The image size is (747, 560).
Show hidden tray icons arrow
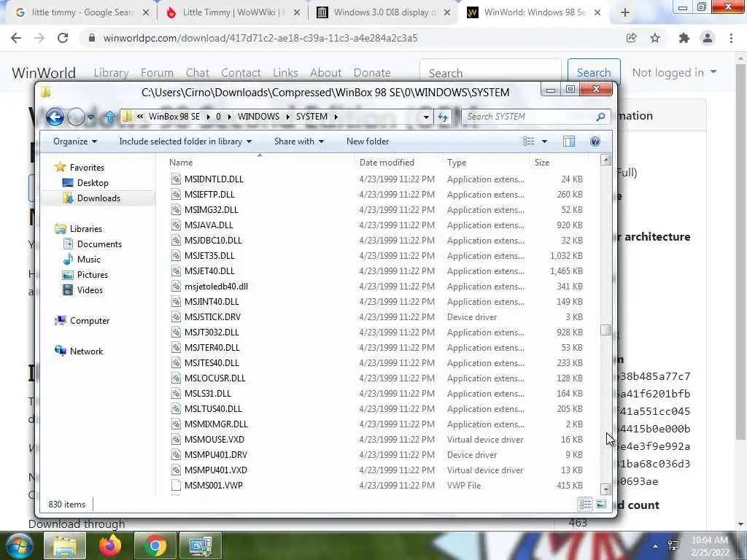click(656, 546)
